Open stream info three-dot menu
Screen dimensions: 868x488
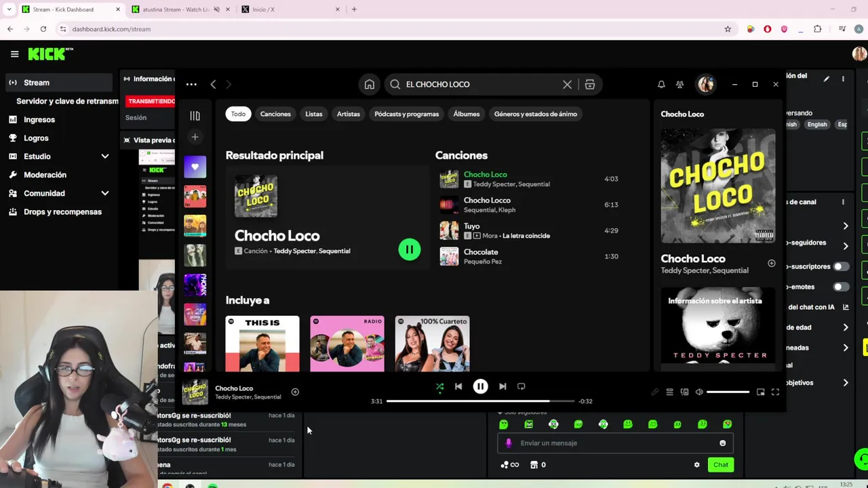click(x=843, y=79)
